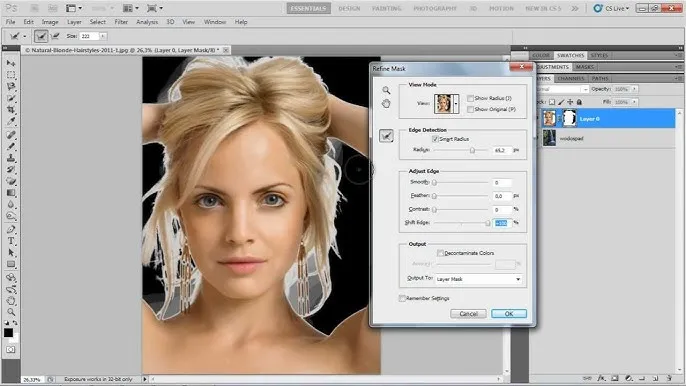Select the Clone Stamp tool
Screen dimensions: 686x386
point(11,158)
